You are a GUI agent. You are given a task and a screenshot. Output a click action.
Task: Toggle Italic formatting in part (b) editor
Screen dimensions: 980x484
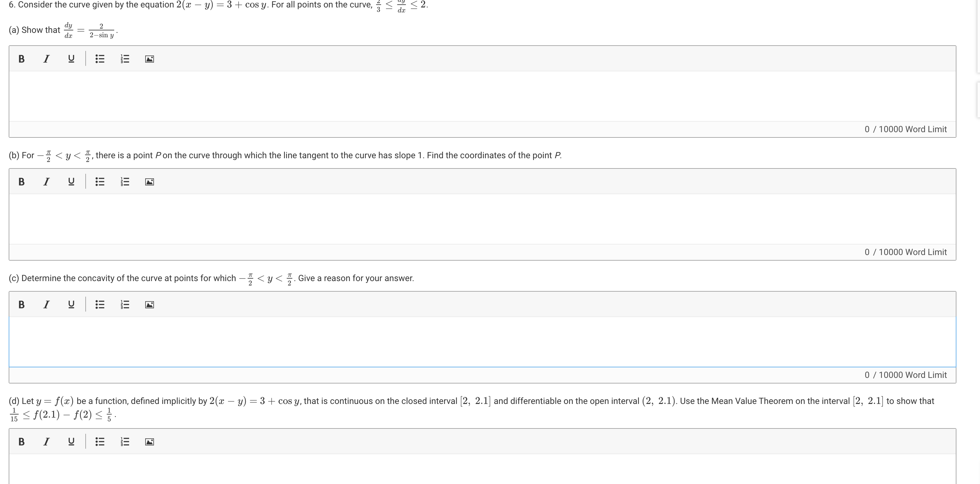coord(47,182)
